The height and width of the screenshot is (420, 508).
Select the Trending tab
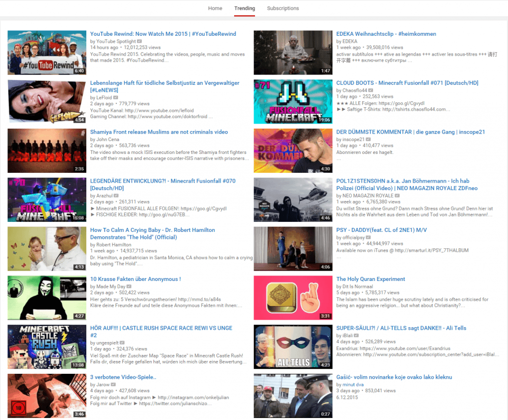click(x=245, y=8)
